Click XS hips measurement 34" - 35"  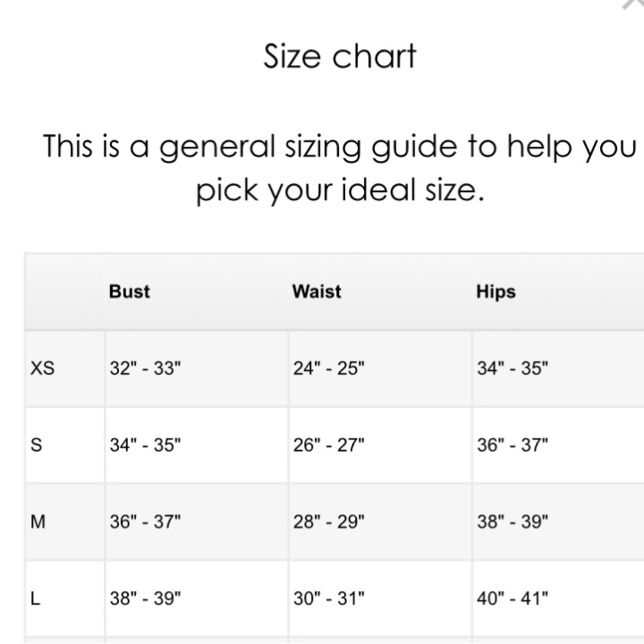512,368
